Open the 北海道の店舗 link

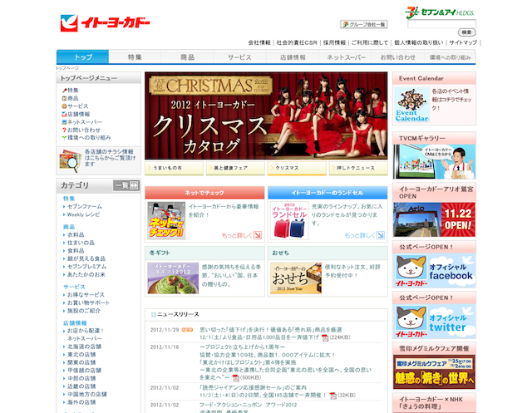click(84, 347)
